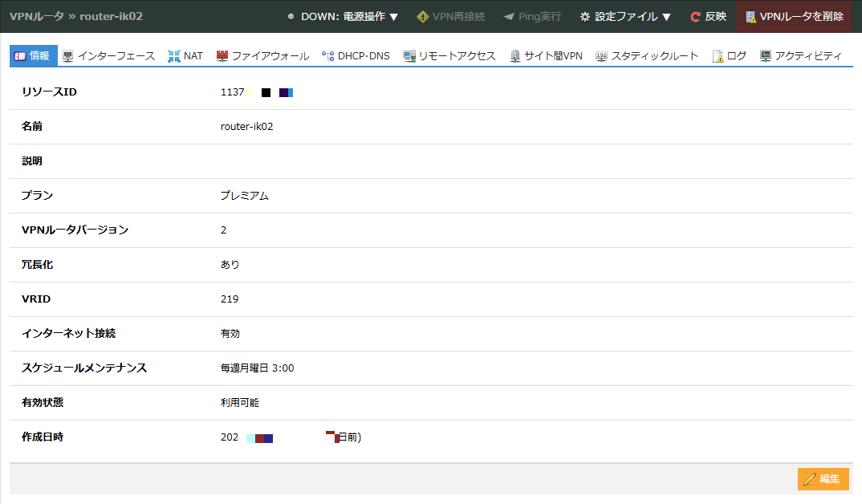Click the VPNルータを削除 button
Screen dimensions: 862x504
(794, 17)
